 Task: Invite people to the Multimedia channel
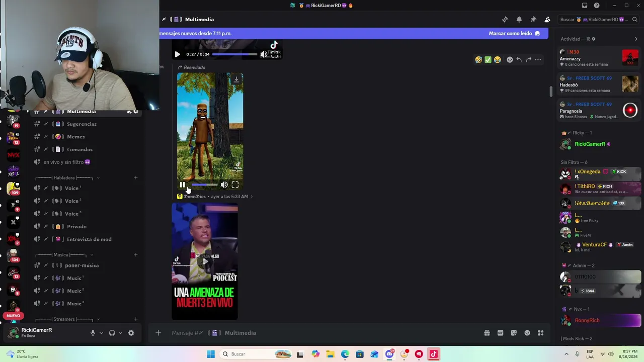(x=129, y=112)
